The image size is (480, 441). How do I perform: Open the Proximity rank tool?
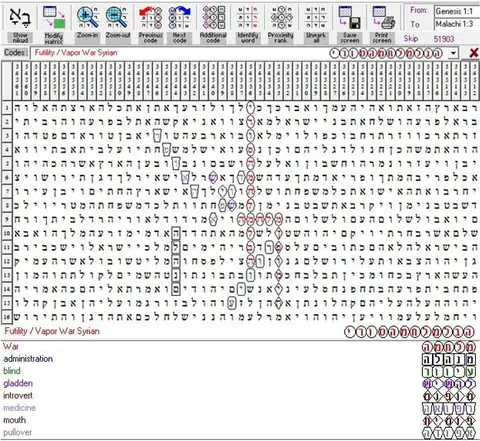pos(281,18)
